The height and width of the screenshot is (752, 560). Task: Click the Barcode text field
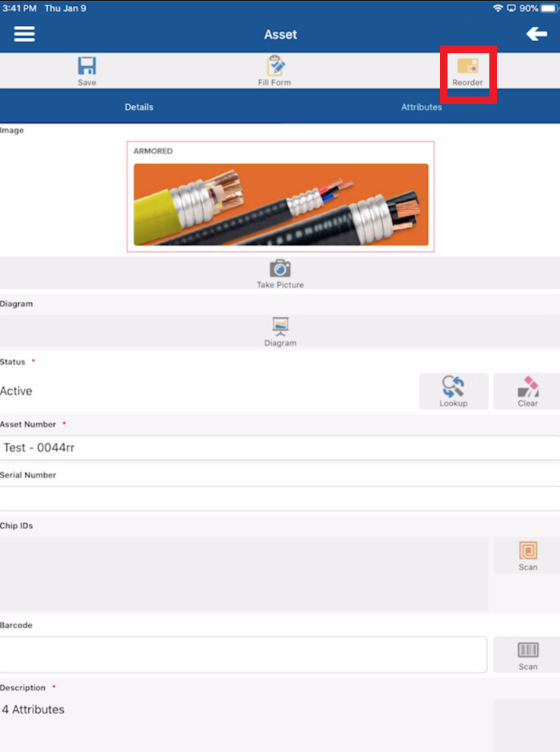(x=244, y=655)
